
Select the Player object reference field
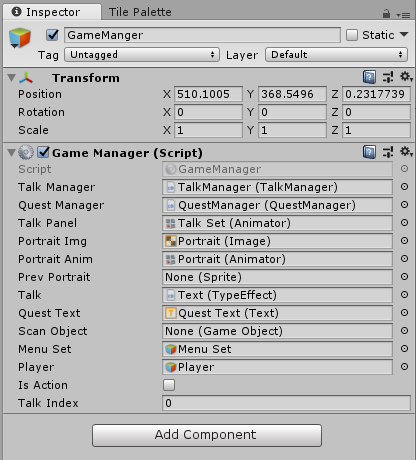pyautogui.click(x=277, y=367)
